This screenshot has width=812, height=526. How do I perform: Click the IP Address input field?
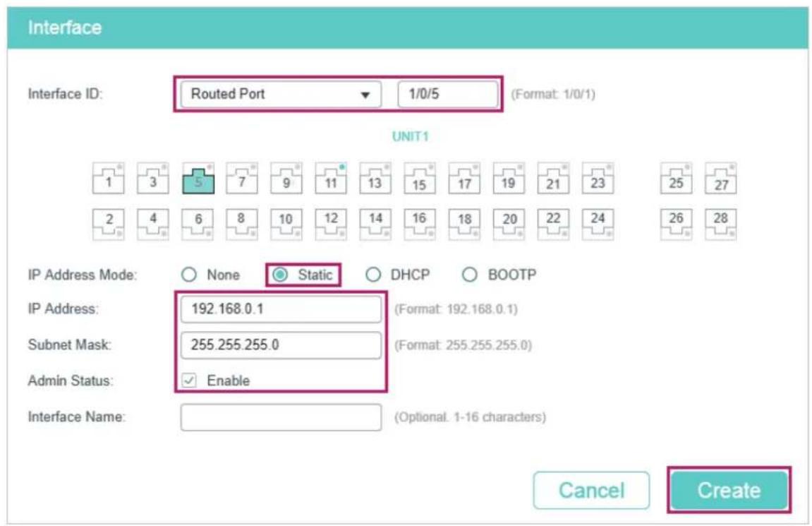(x=281, y=309)
